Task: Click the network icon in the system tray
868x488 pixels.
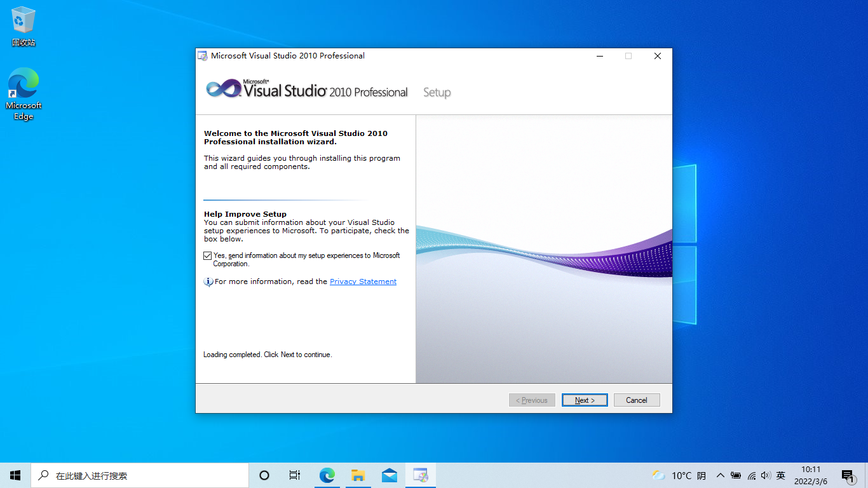Action: pos(751,475)
